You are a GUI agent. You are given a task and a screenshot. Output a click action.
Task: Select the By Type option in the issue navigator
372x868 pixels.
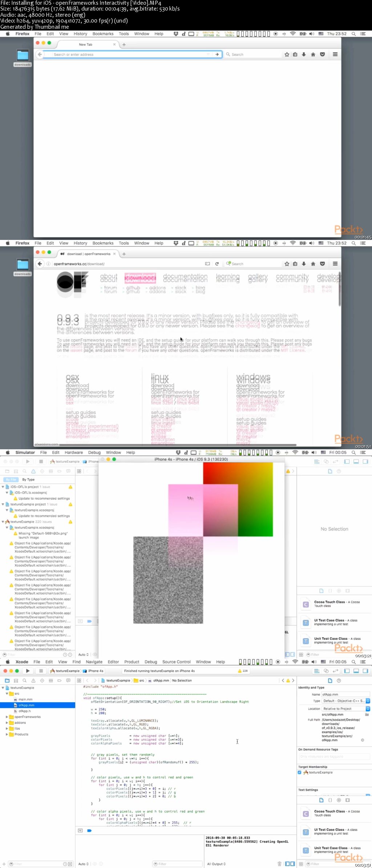click(28, 479)
